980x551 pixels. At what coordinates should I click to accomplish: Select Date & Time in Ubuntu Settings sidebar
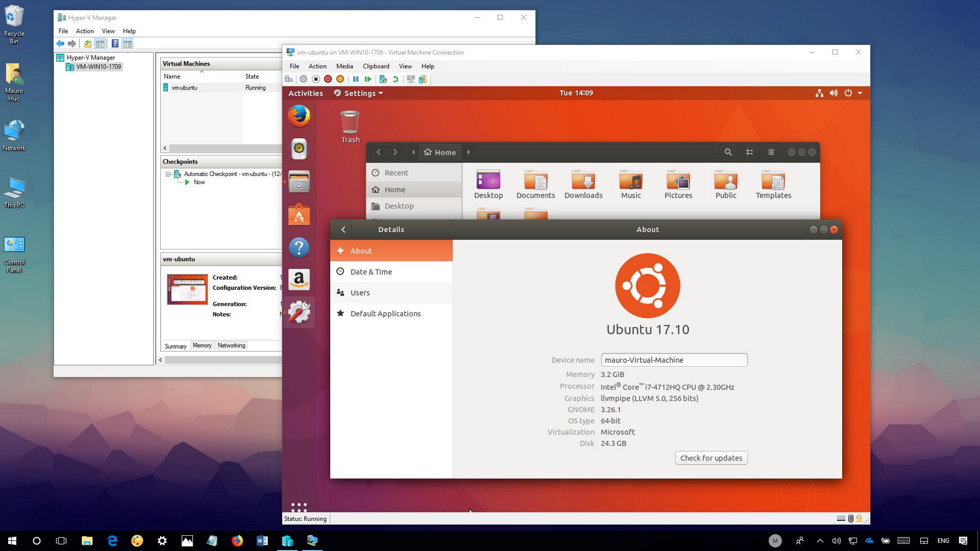click(371, 271)
